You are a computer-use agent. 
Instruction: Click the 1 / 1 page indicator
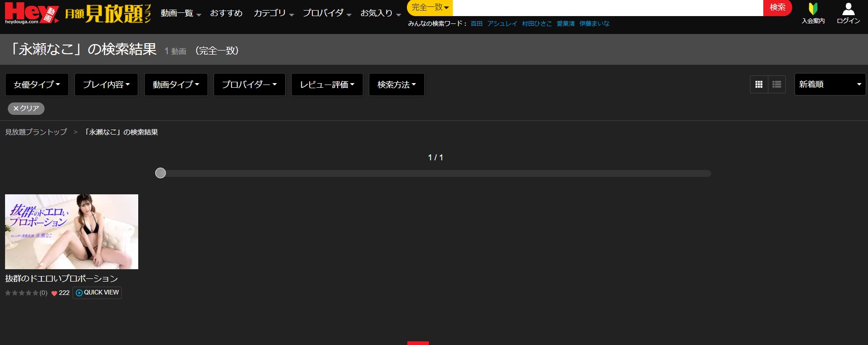point(435,158)
